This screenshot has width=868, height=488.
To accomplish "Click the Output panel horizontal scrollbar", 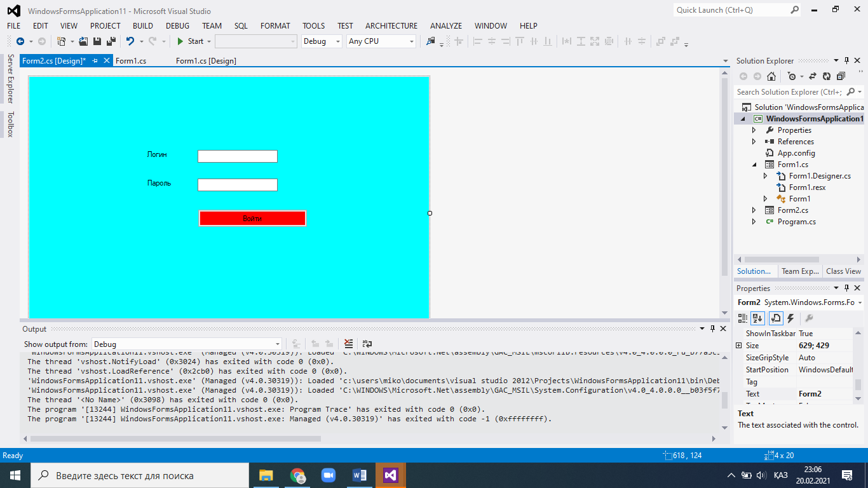I will coord(175,438).
